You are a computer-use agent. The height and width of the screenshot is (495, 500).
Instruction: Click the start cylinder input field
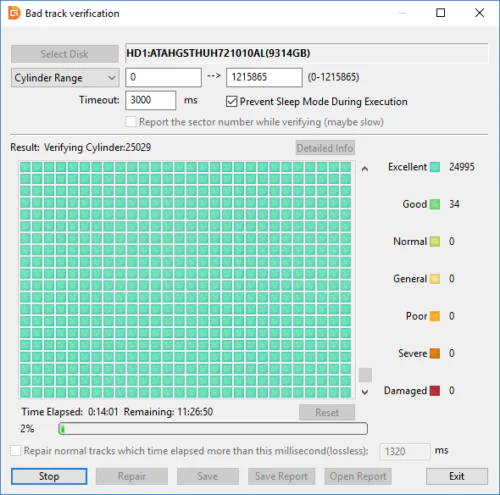coord(164,78)
